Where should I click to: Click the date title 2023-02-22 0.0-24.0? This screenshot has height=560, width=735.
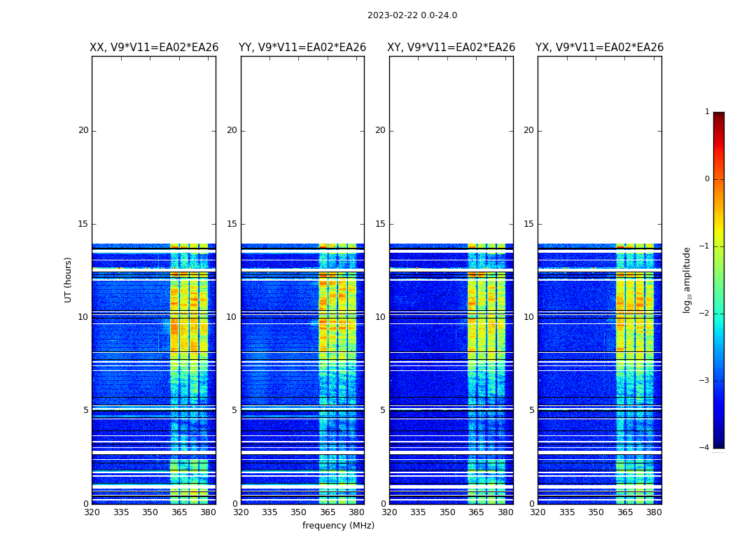[412, 15]
